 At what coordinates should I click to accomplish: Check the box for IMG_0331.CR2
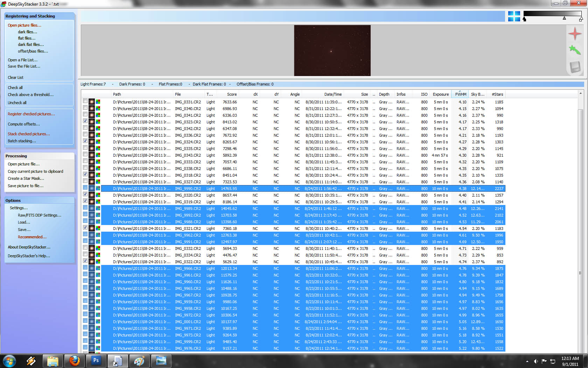(x=85, y=101)
